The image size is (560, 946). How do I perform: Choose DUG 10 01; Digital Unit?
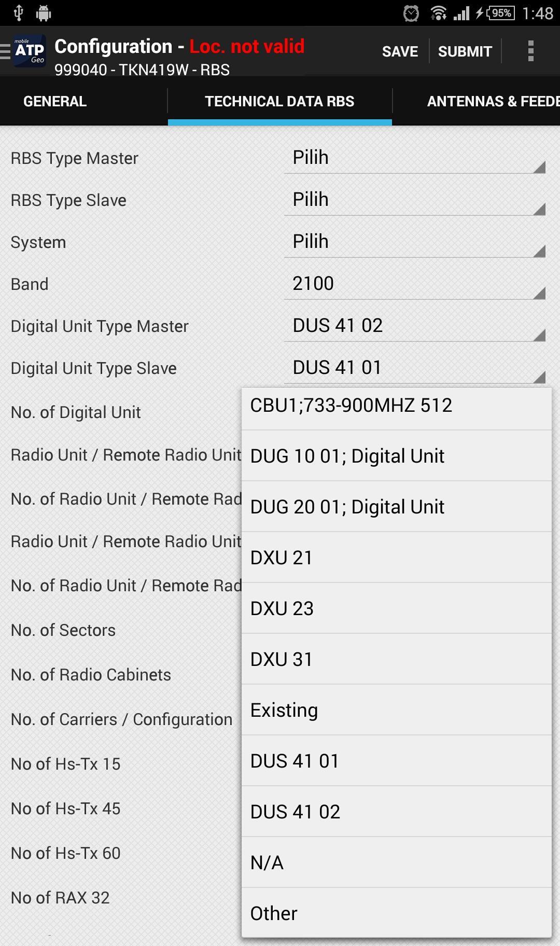pyautogui.click(x=397, y=456)
